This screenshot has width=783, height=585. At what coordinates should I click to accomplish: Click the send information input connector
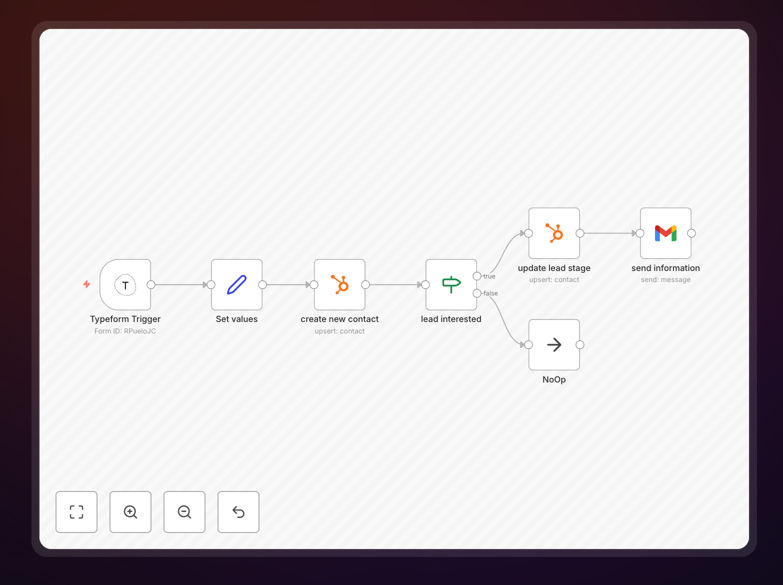pos(640,233)
